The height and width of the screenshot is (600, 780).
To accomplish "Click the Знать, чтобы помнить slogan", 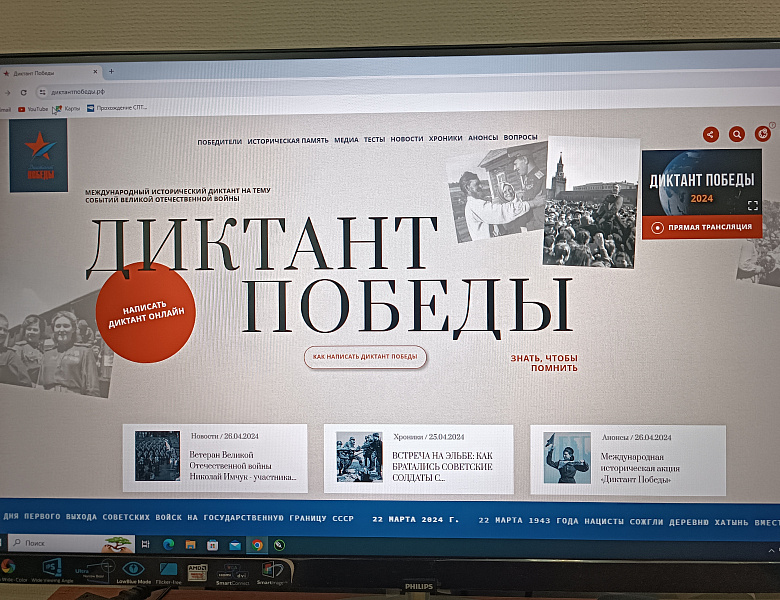I will click(x=544, y=363).
